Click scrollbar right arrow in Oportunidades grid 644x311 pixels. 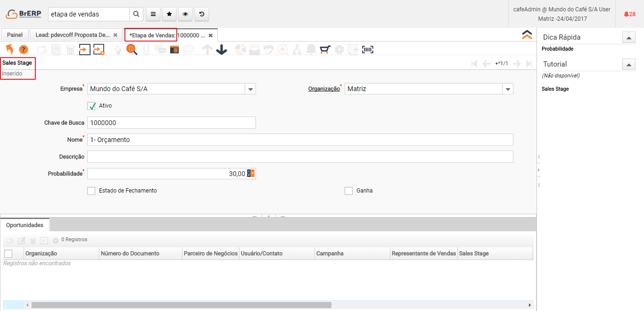530,305
